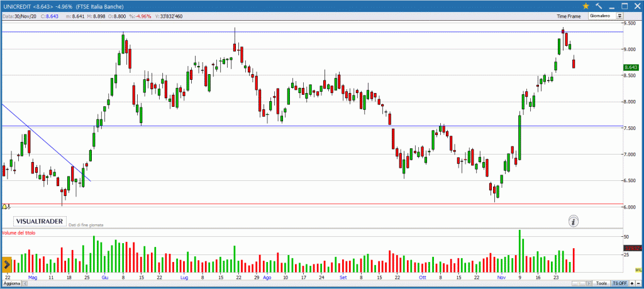The height and width of the screenshot is (289, 644).
Task: Click the 'Dati di fine giornata' text
Action: (x=86, y=225)
